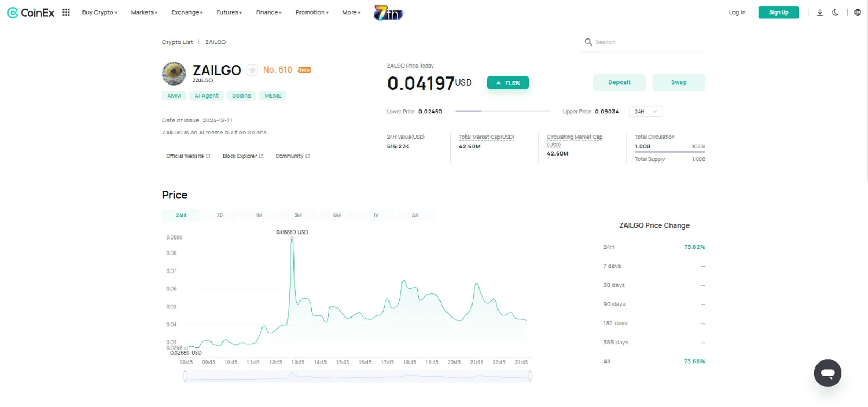Click the AI Agent tag
The image size is (868, 407).
pos(206,96)
